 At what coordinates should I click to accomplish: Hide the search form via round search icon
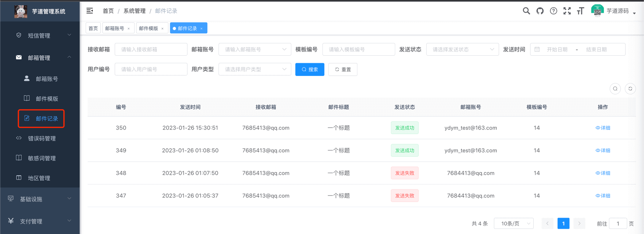coord(615,89)
